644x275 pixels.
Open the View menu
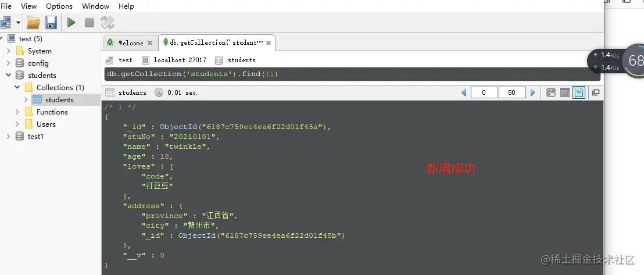pos(28,6)
